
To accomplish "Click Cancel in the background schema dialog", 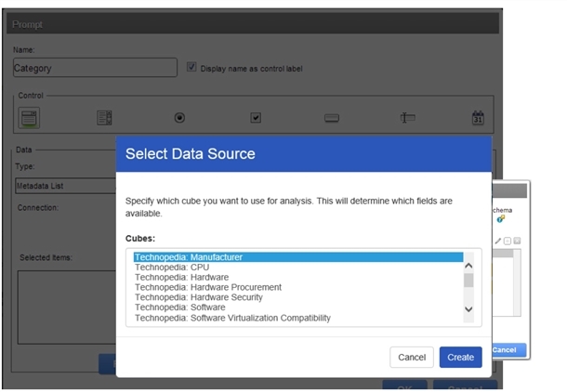I will click(508, 349).
